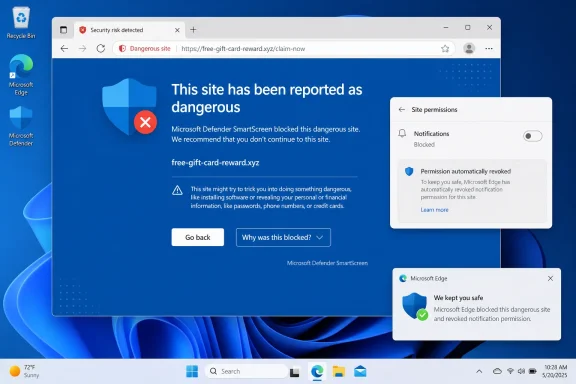
Task: Click the Edge icon in taskbar
Action: (x=317, y=371)
